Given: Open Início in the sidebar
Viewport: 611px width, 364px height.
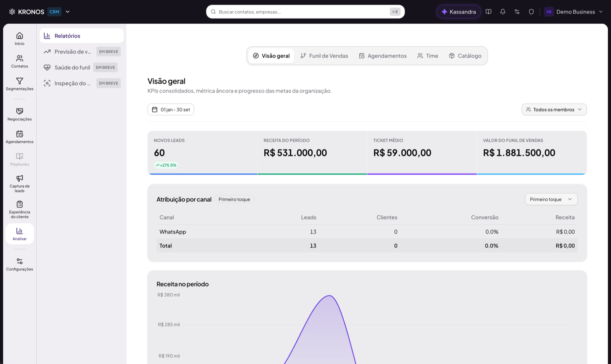Looking at the screenshot, I should (19, 39).
